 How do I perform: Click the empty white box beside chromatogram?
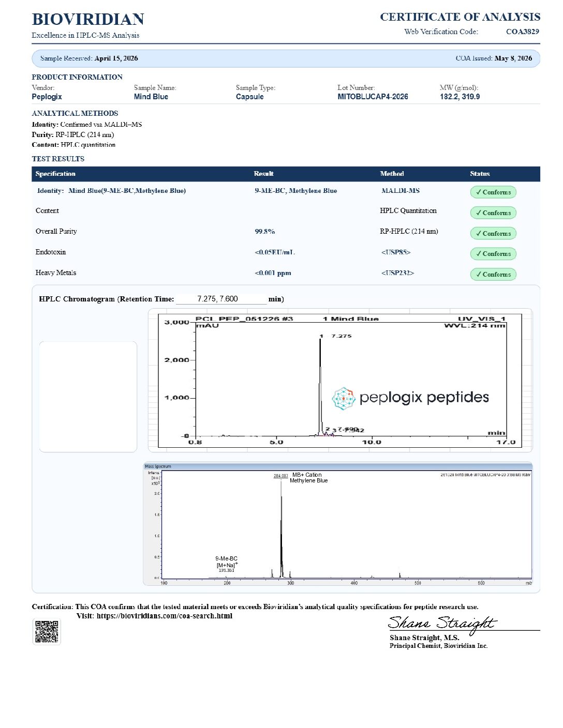pos(88,397)
